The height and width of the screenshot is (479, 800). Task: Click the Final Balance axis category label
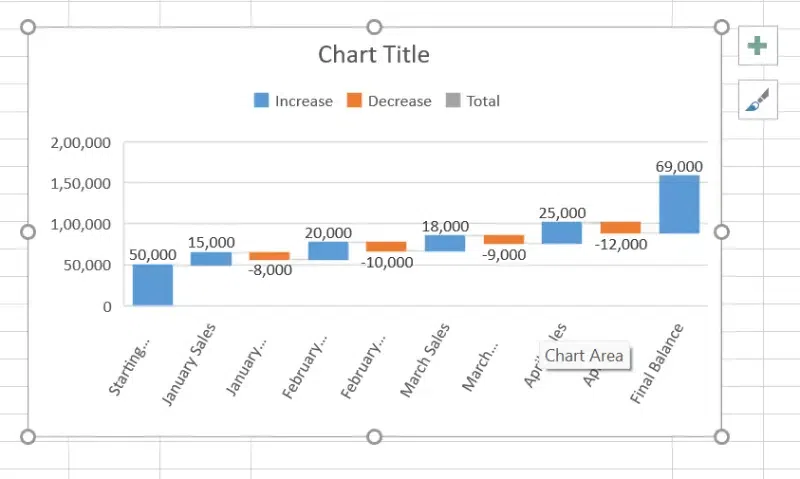pos(656,363)
